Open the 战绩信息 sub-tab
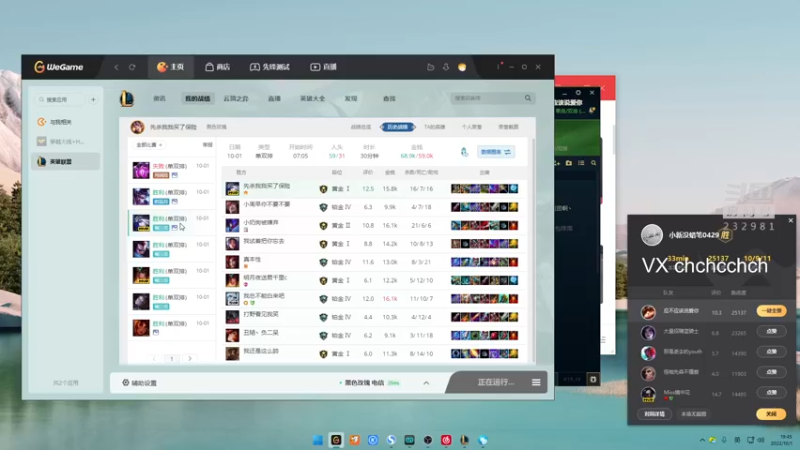The image size is (800, 450). [361, 127]
